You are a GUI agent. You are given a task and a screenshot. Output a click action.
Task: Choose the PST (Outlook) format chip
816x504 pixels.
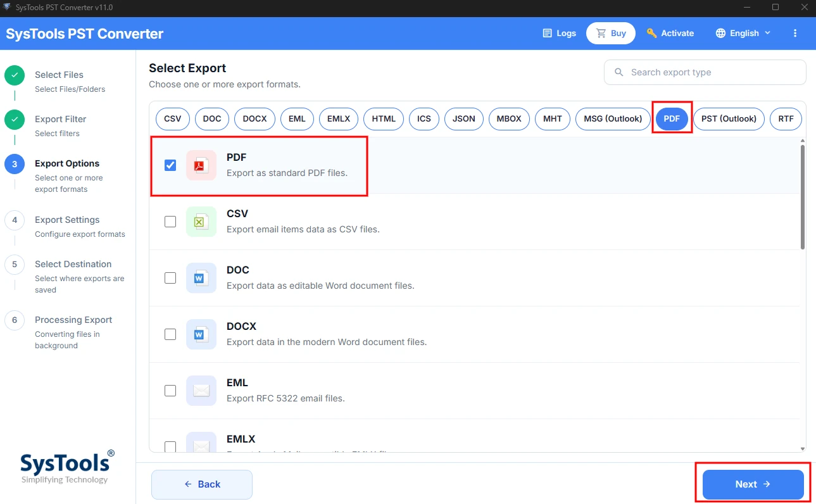[729, 118]
